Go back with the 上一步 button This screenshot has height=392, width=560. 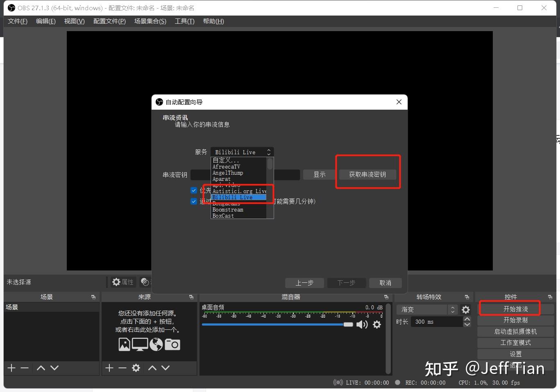click(304, 283)
